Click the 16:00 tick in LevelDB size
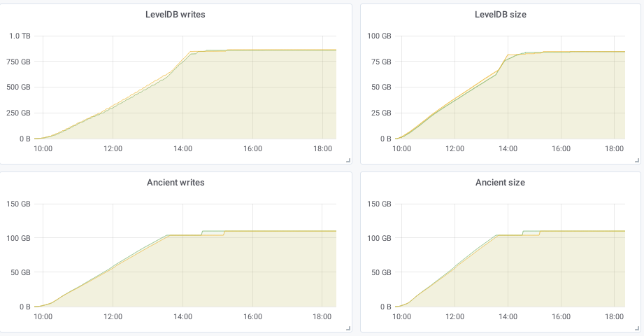Screen dimensions: 644x336 561,148
